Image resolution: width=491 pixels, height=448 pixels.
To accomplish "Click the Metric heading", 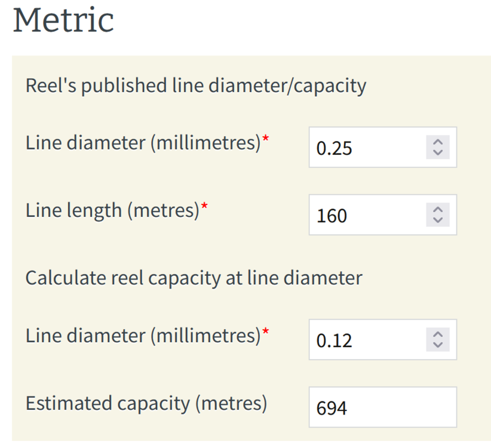I will point(63,20).
